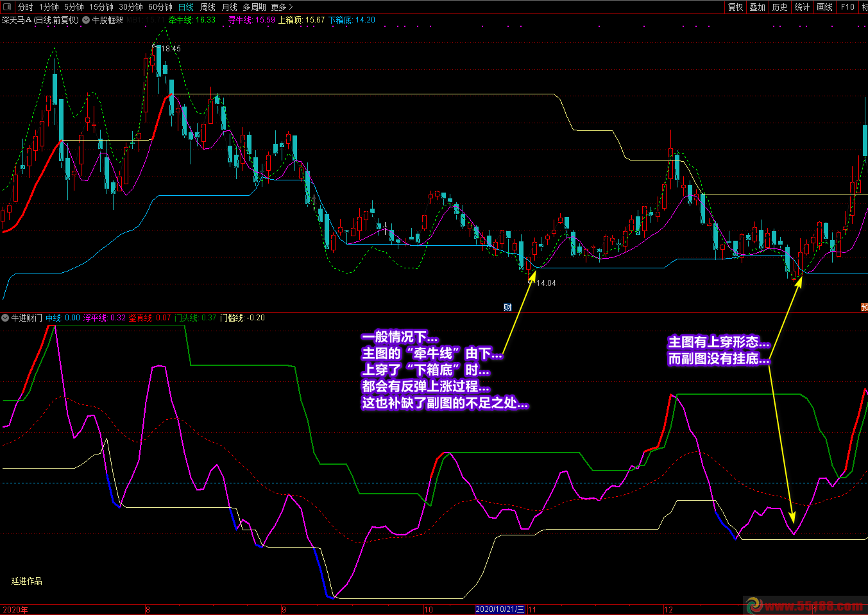Expand the 更多 periods menu
The height and width of the screenshot is (615, 868).
282,7
